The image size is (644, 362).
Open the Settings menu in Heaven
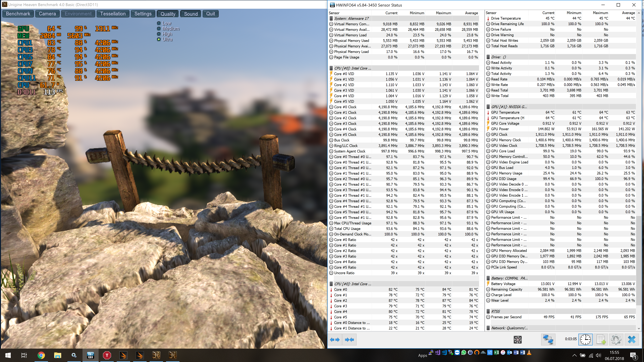tap(143, 14)
